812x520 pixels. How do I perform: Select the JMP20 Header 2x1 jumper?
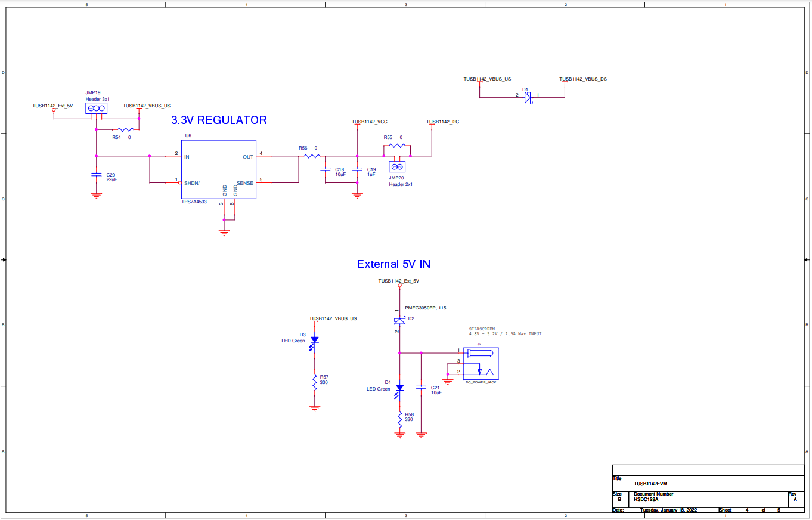pyautogui.click(x=396, y=167)
